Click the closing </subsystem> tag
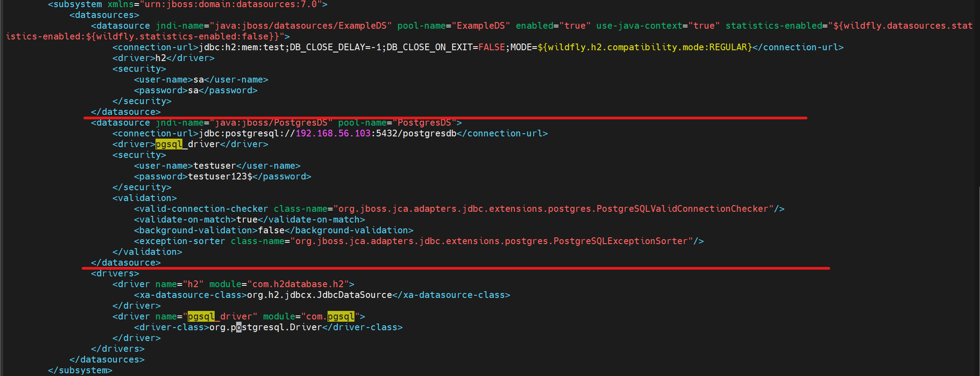Viewport: 980px width, 376px height. tap(80, 371)
